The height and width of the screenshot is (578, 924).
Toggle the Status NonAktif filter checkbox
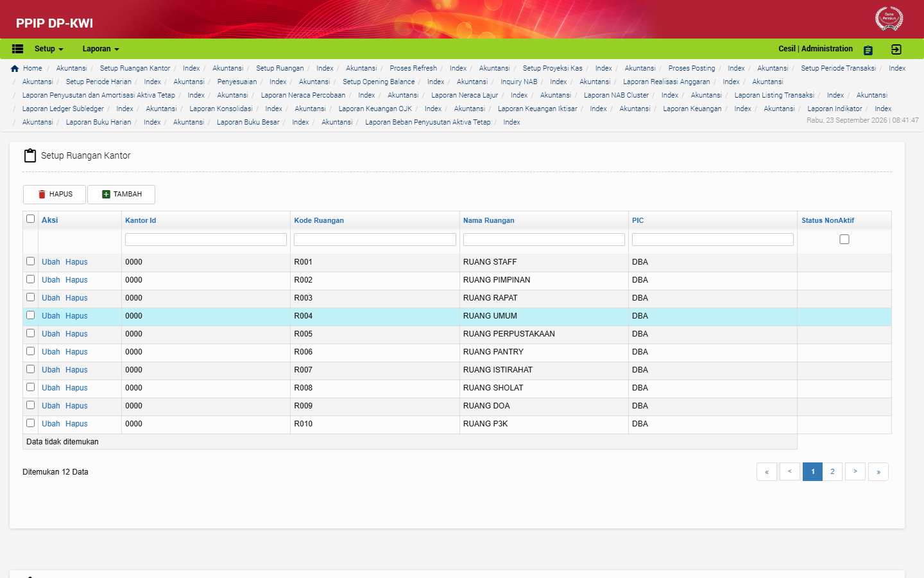[x=844, y=239]
